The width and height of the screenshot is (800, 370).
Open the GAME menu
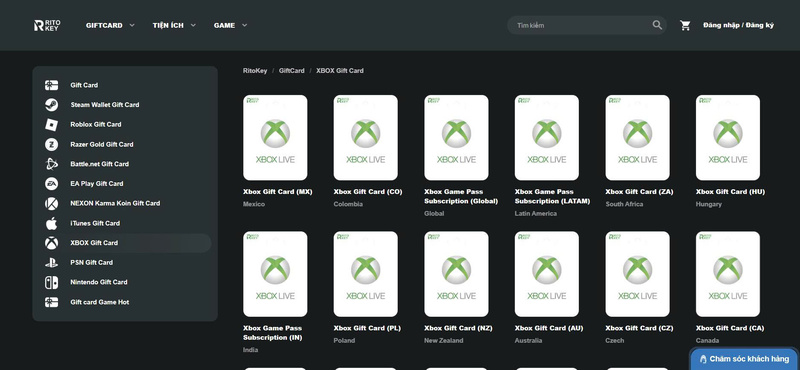point(224,25)
